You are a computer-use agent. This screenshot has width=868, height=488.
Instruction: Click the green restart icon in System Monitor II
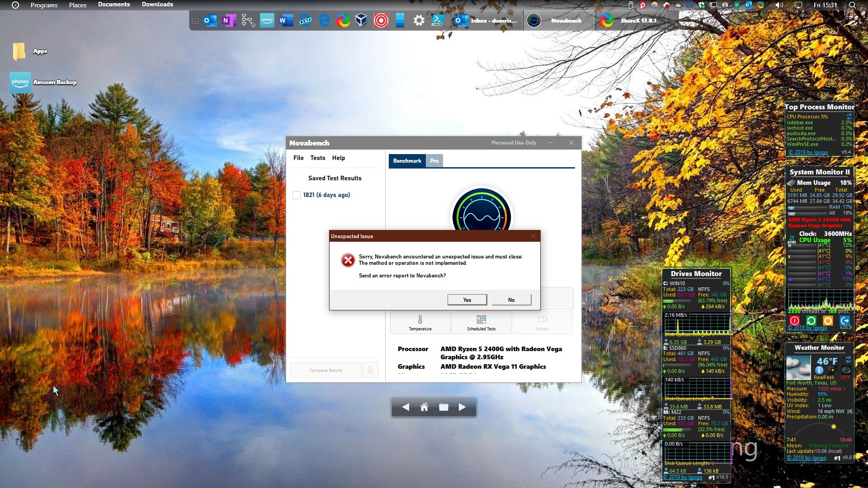point(811,320)
